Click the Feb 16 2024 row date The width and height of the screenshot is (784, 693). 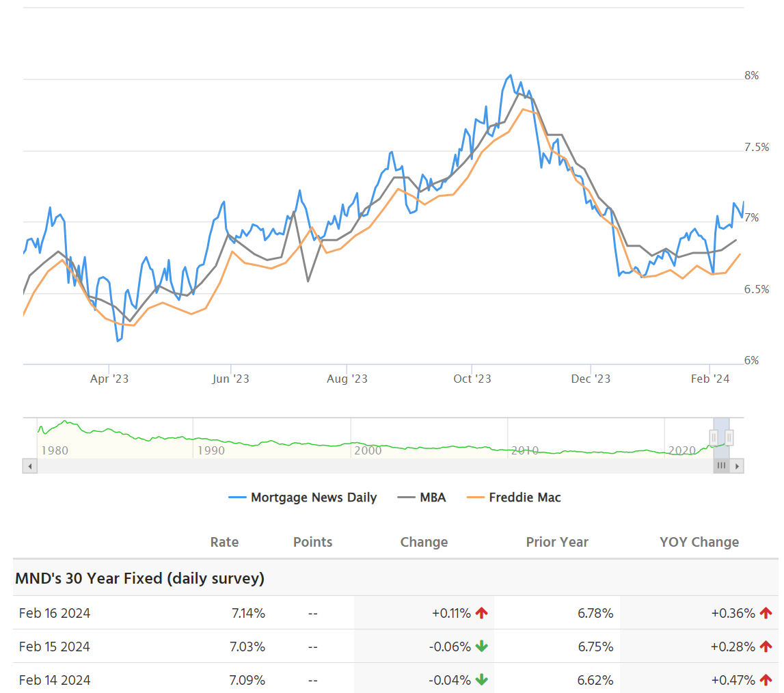click(x=55, y=613)
